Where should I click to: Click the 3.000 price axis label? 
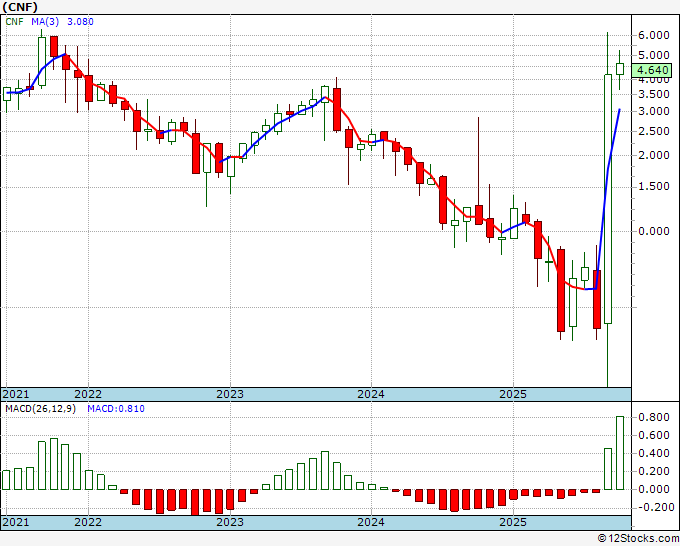pyautogui.click(x=654, y=111)
